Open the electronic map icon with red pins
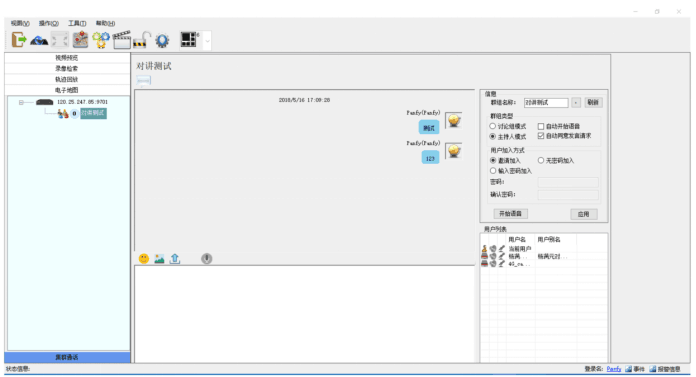Viewport: 696px width, 377px height. point(80,40)
